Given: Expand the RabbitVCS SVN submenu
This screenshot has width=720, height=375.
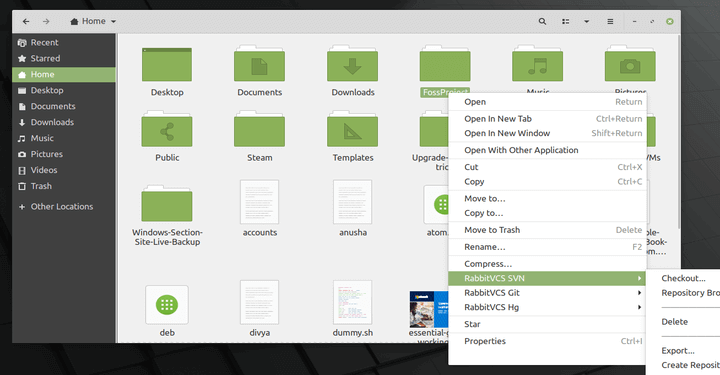Looking at the screenshot, I should [547, 278].
